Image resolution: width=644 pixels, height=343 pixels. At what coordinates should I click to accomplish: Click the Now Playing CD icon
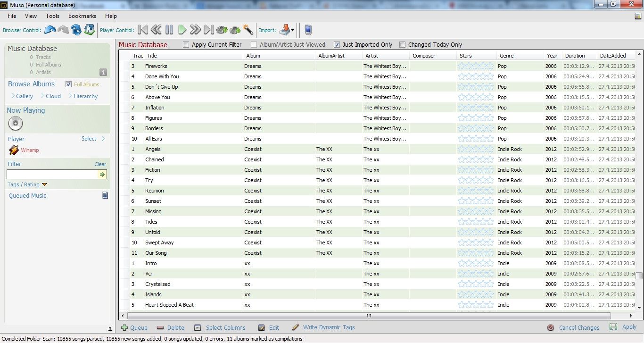click(x=16, y=124)
